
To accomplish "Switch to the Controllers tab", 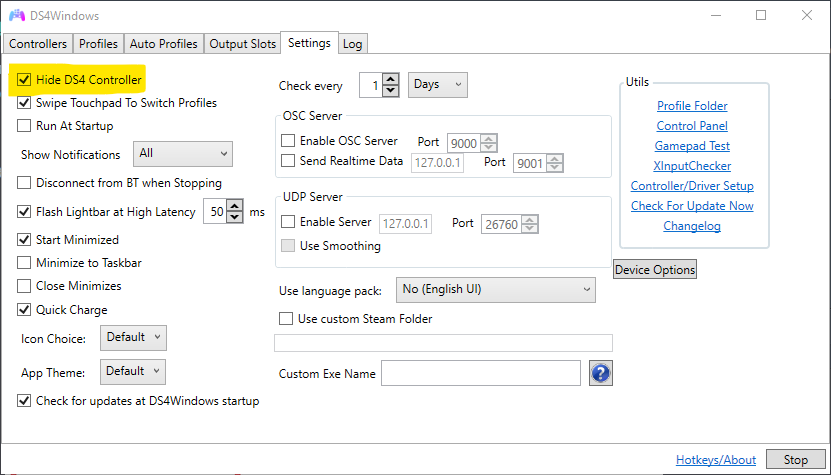I will (x=38, y=43).
